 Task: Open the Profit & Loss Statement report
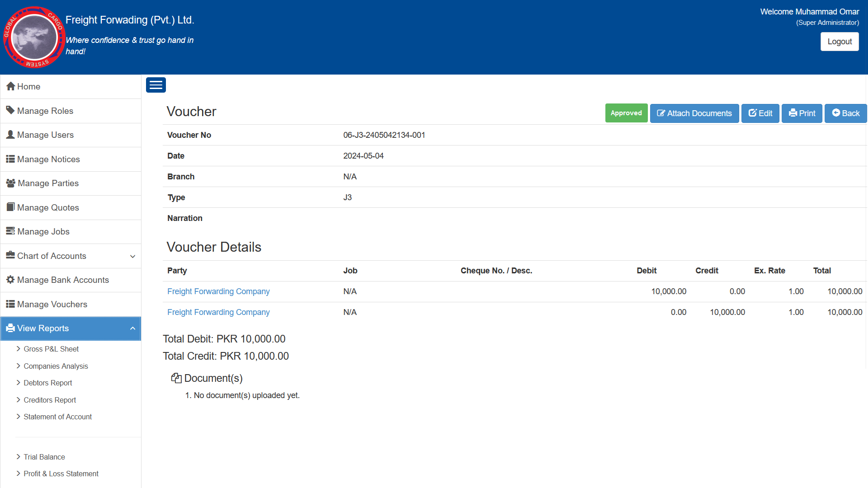61,474
